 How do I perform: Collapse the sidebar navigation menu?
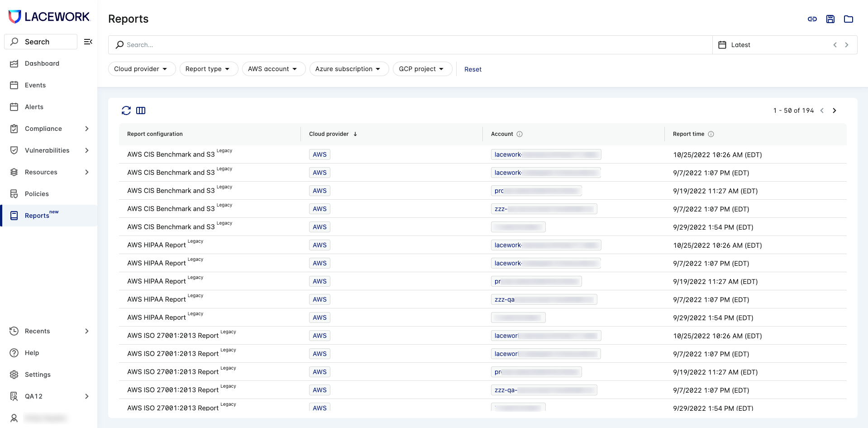tap(88, 42)
